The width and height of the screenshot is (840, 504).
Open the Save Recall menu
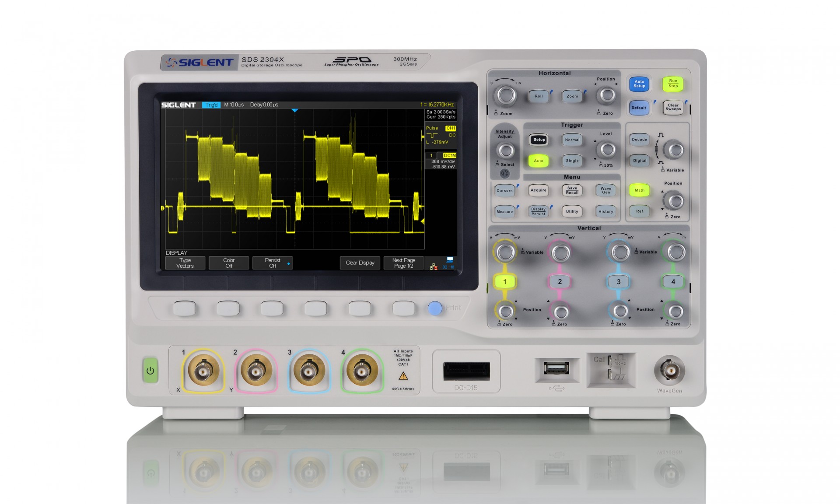(572, 190)
